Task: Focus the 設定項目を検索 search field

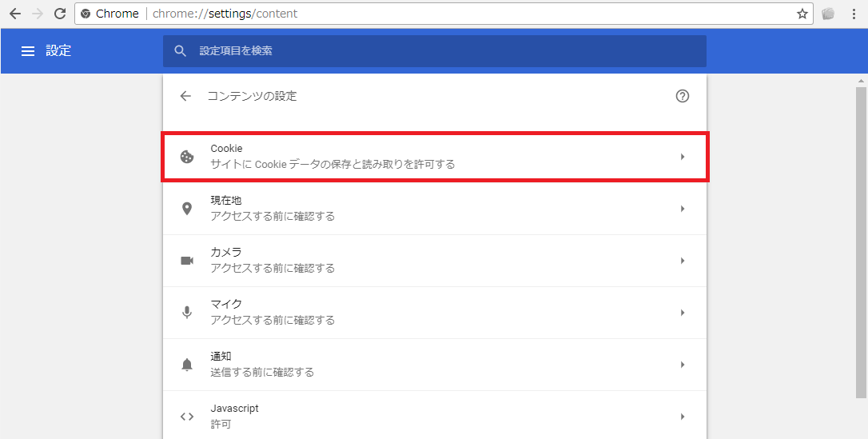Action: tap(435, 51)
